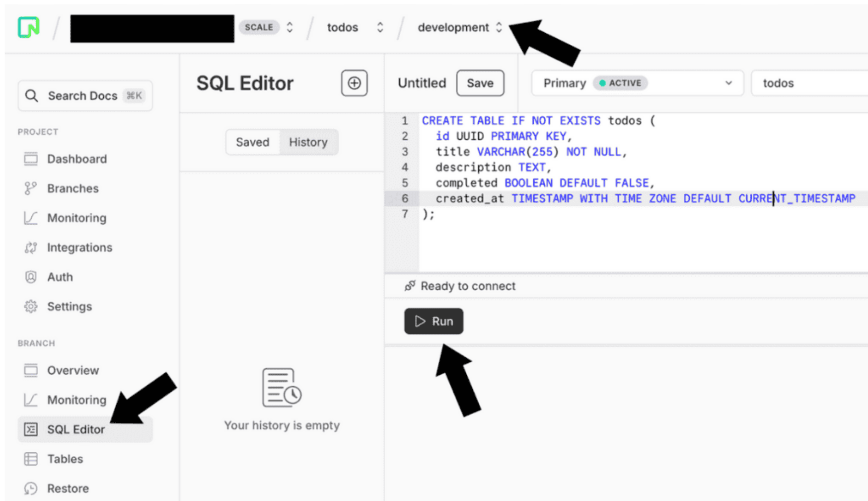The width and height of the screenshot is (868, 501).
Task: Open the Primary compute dropdown
Action: click(637, 83)
